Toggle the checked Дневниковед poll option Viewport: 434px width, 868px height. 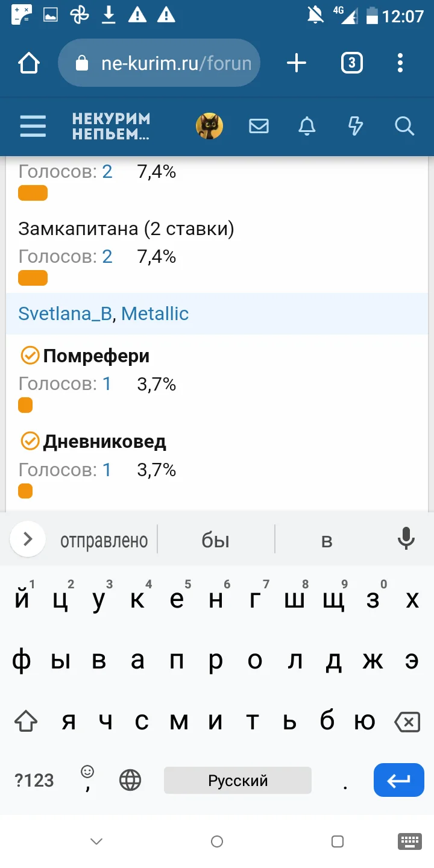point(30,442)
